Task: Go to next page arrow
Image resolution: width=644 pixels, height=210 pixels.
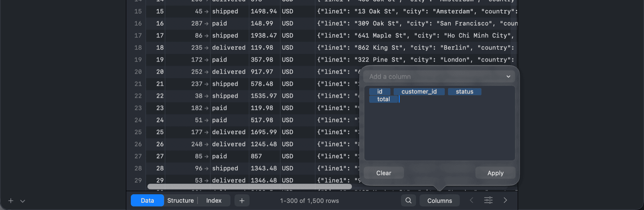Action: pyautogui.click(x=505, y=200)
